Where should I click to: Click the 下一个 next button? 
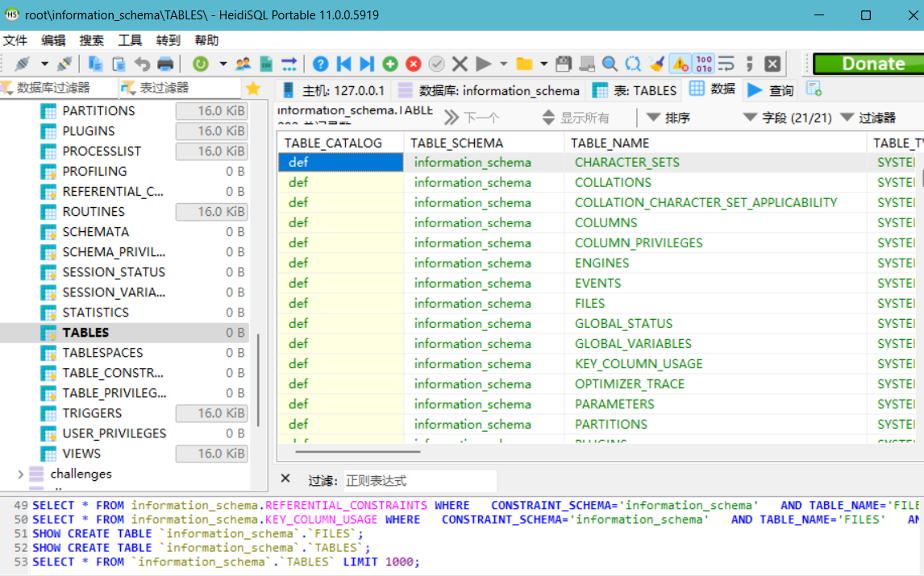pyautogui.click(x=472, y=118)
